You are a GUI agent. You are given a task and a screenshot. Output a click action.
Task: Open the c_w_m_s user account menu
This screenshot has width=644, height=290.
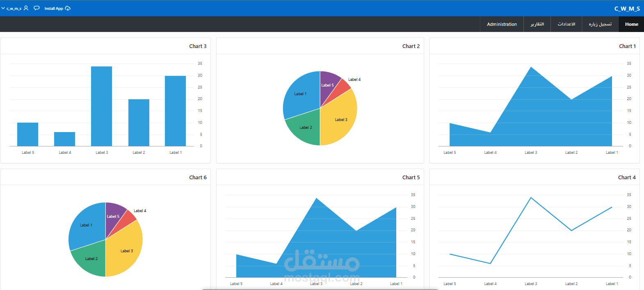point(15,8)
